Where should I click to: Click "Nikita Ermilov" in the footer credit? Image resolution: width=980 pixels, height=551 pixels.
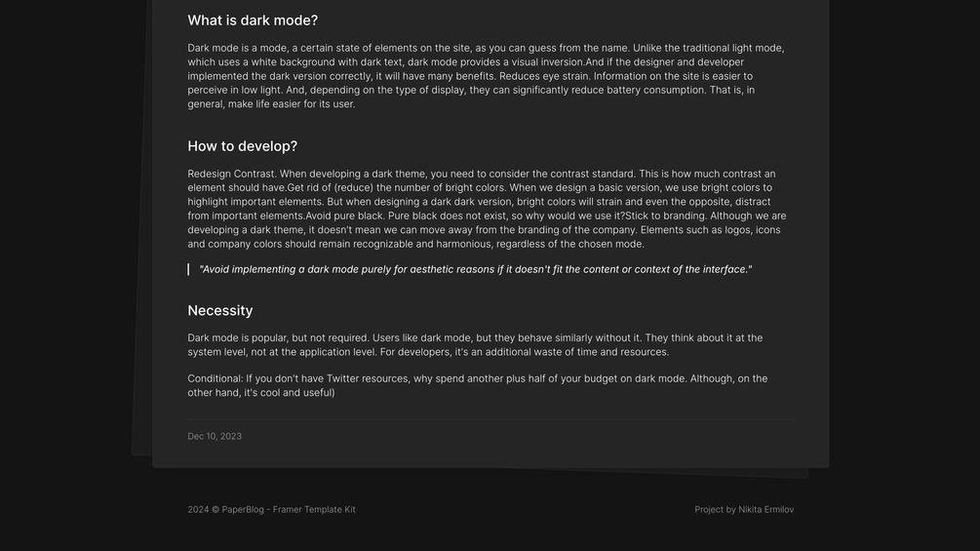[765, 509]
